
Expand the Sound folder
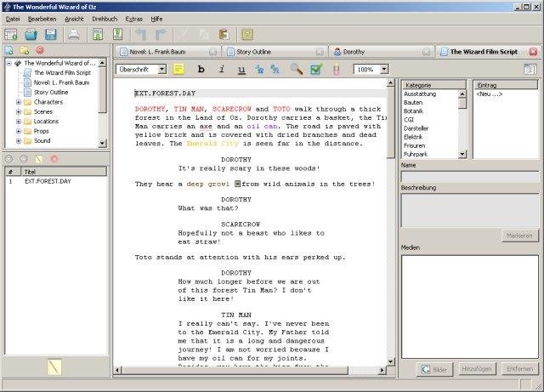pyautogui.click(x=19, y=141)
